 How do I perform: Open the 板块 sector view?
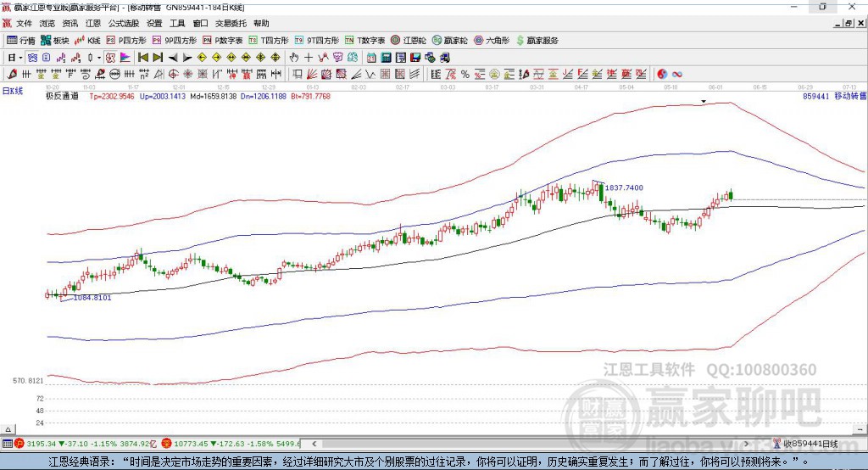55,41
